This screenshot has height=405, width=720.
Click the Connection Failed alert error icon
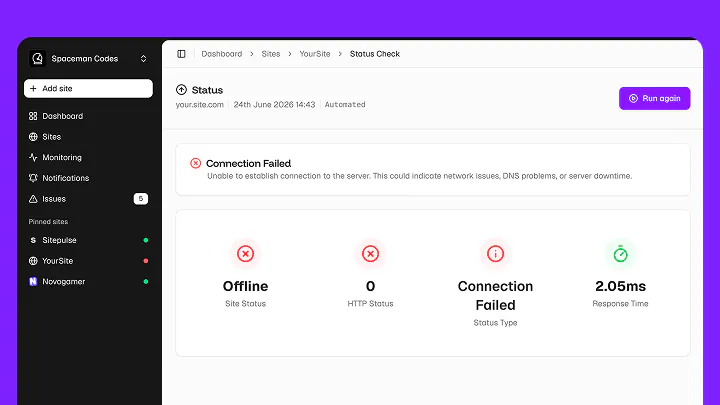196,163
